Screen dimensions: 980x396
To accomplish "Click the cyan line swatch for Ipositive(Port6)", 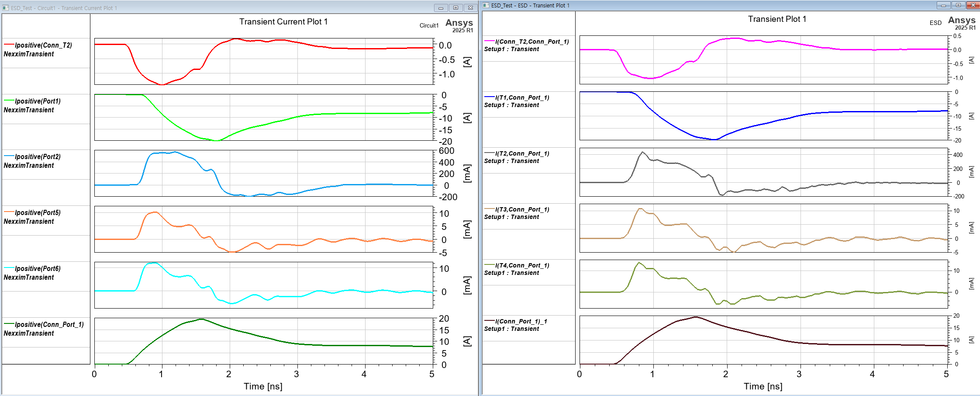I will 9,268.
